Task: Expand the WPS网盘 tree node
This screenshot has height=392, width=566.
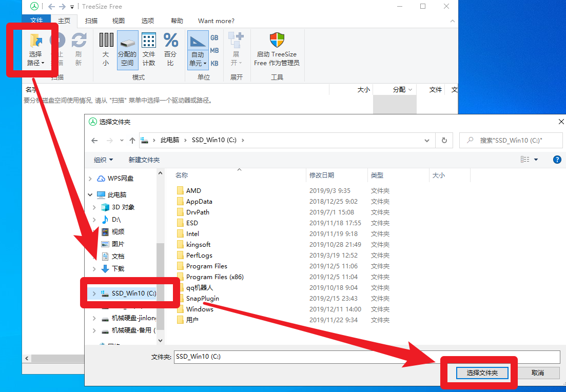Action: (x=90, y=179)
